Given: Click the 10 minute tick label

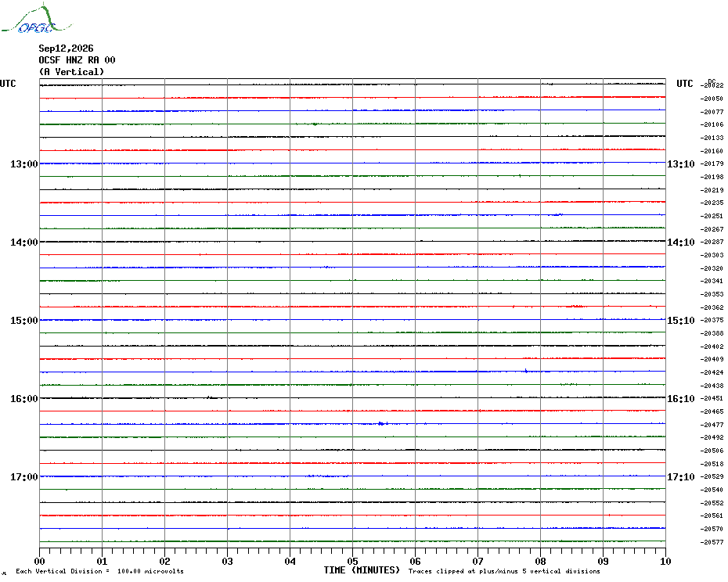Looking at the screenshot, I should pyautogui.click(x=665, y=562).
